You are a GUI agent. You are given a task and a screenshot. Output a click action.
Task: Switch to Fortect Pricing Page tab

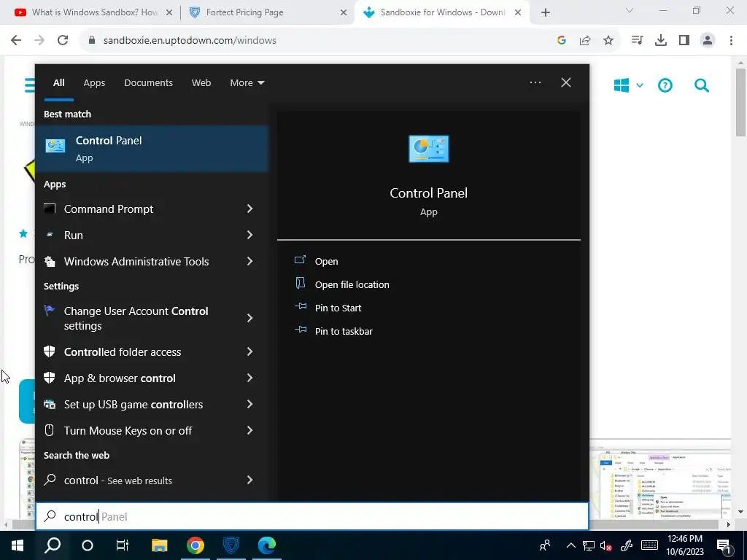click(x=268, y=12)
